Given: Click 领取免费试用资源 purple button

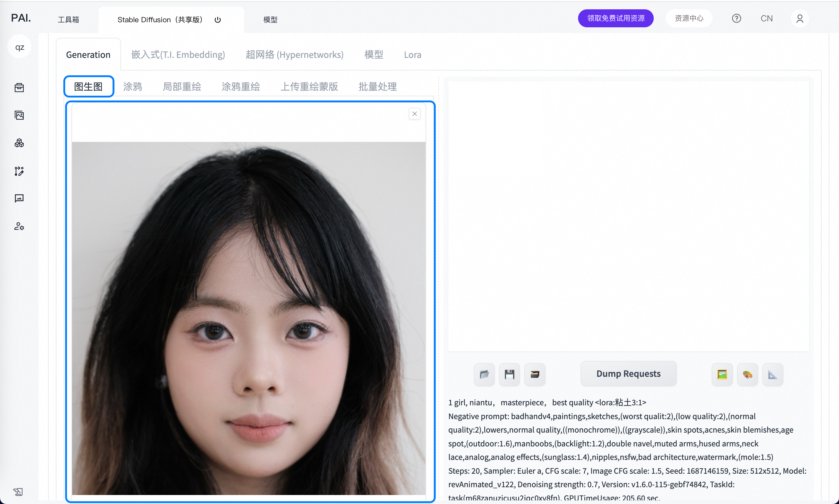Looking at the screenshot, I should point(615,18).
